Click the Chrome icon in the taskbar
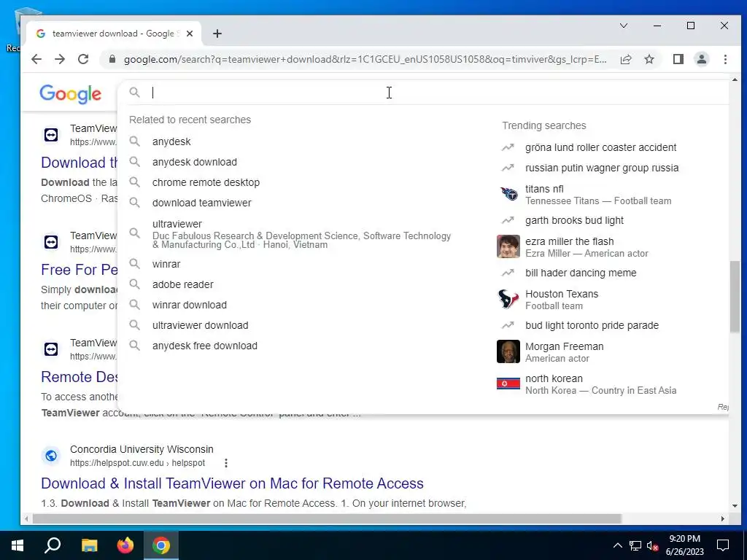Image resolution: width=747 pixels, height=560 pixels. click(161, 545)
